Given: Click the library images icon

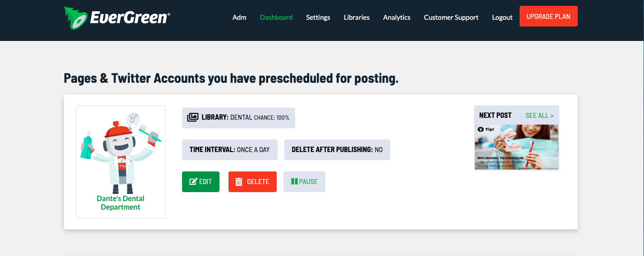Looking at the screenshot, I should [192, 117].
